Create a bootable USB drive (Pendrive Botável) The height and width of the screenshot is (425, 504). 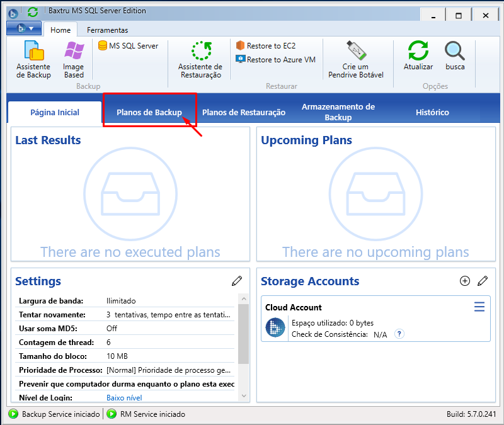(356, 60)
